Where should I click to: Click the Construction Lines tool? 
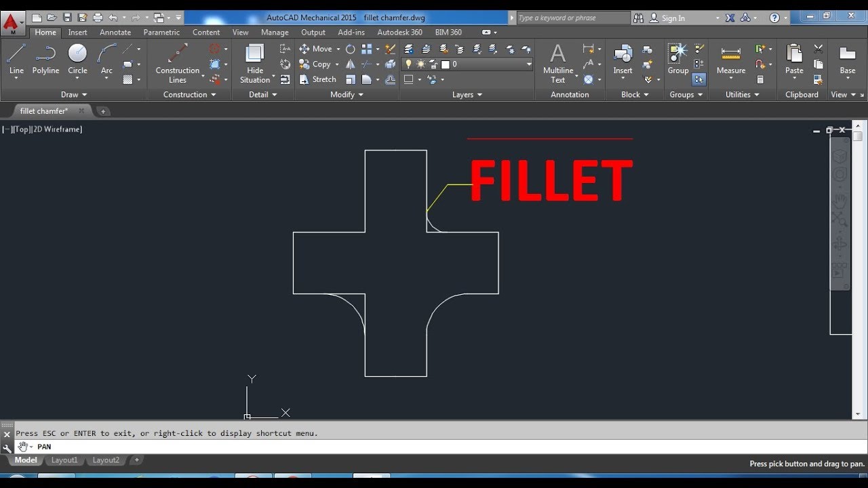coord(178,62)
